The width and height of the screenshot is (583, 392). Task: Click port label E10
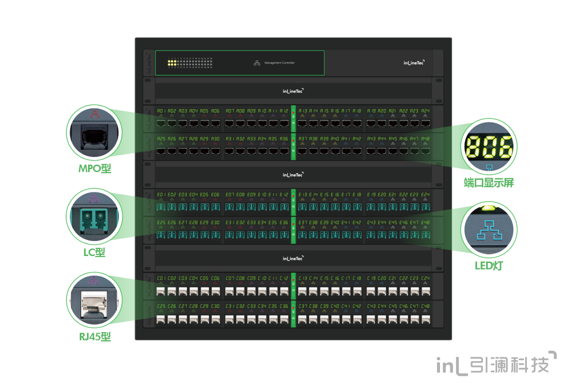tap(262, 195)
